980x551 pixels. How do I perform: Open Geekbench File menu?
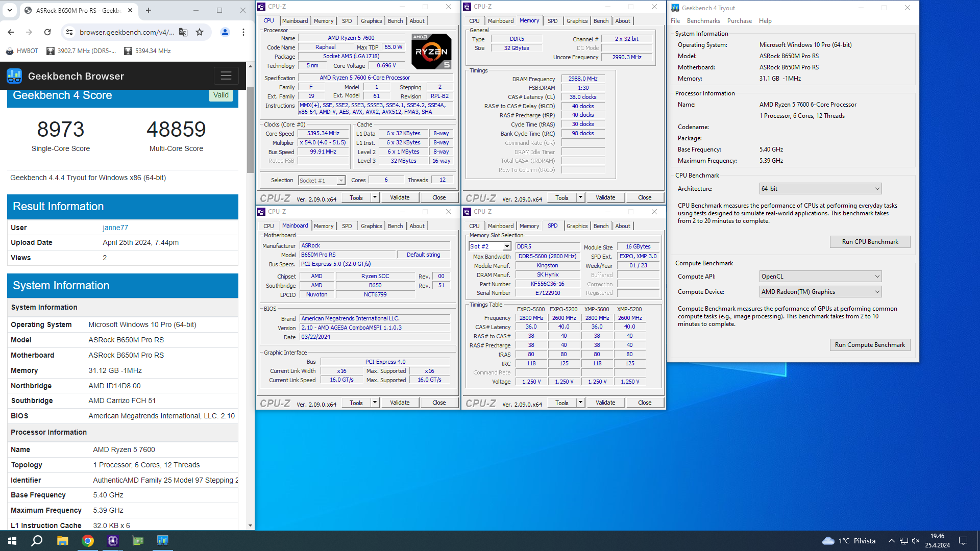(675, 21)
